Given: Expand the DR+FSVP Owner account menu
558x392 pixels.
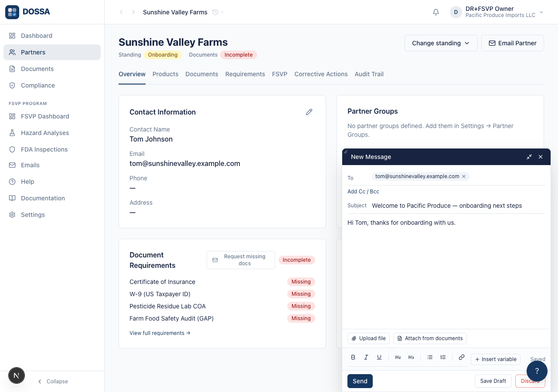Looking at the screenshot, I should coord(497,12).
